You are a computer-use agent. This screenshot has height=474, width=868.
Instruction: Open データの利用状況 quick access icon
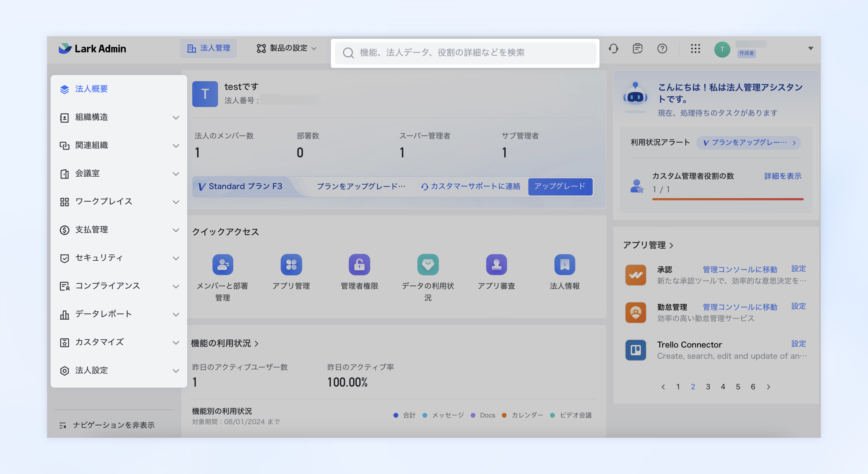(428, 265)
